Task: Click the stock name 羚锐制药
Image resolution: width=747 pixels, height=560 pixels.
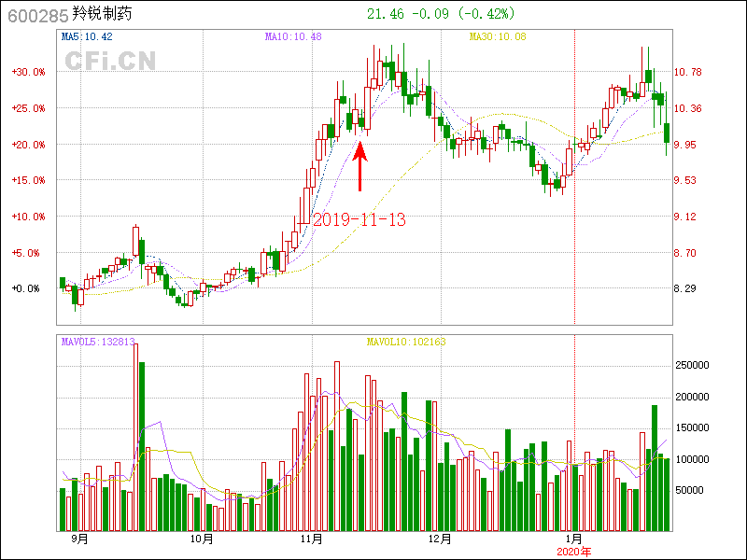Action: point(103,14)
